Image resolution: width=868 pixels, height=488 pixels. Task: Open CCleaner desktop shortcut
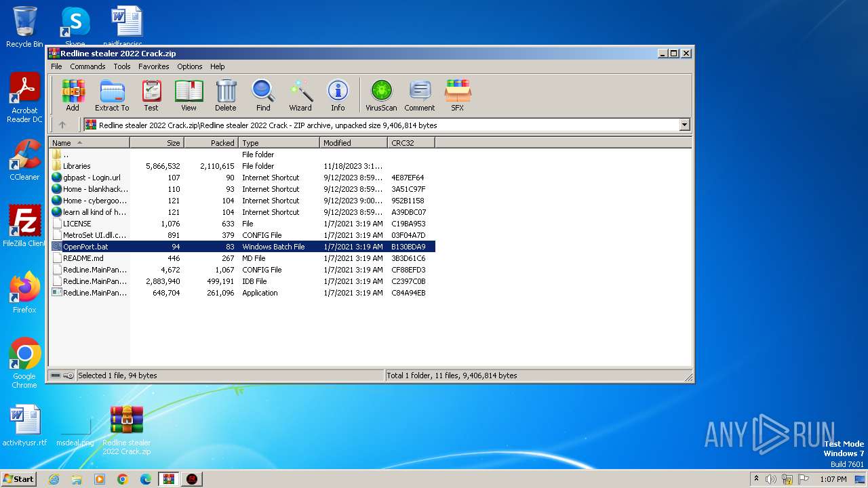coord(24,160)
